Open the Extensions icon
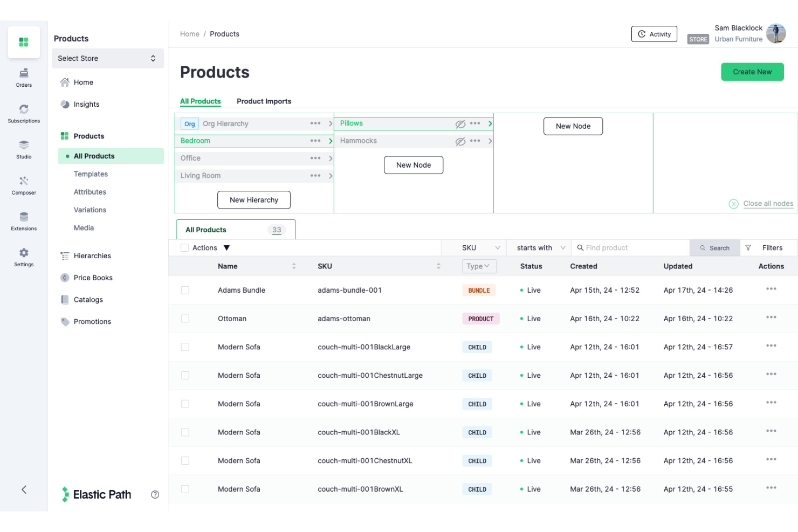The width and height of the screenshot is (798, 532). coord(24,217)
